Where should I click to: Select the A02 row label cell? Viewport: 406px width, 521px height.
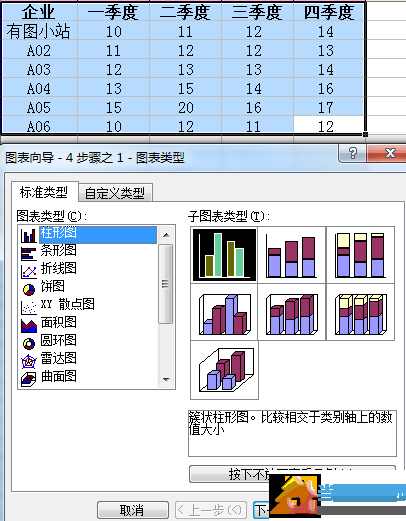(39, 50)
